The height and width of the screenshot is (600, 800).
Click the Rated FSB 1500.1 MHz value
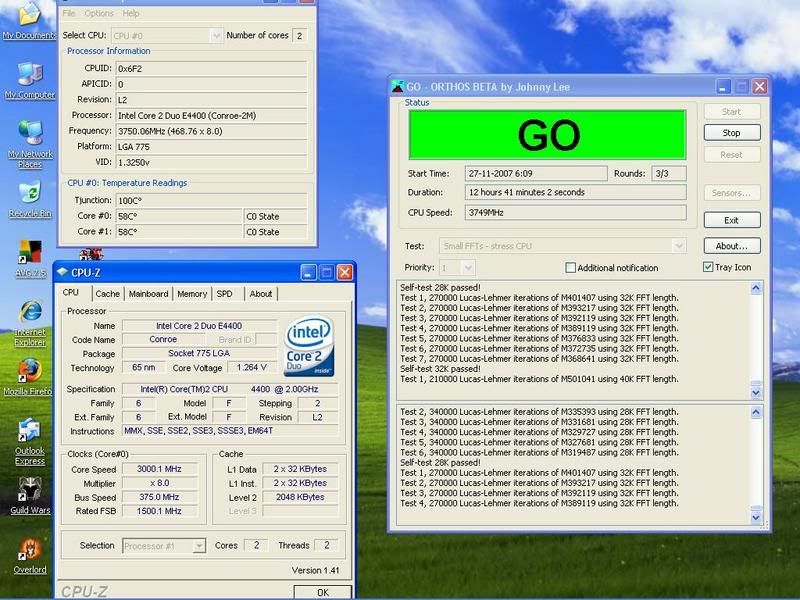[159, 511]
